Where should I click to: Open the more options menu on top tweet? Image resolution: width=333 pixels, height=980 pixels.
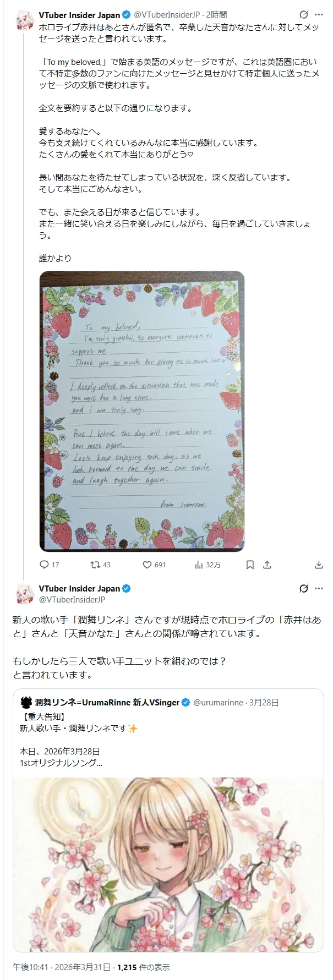[319, 15]
